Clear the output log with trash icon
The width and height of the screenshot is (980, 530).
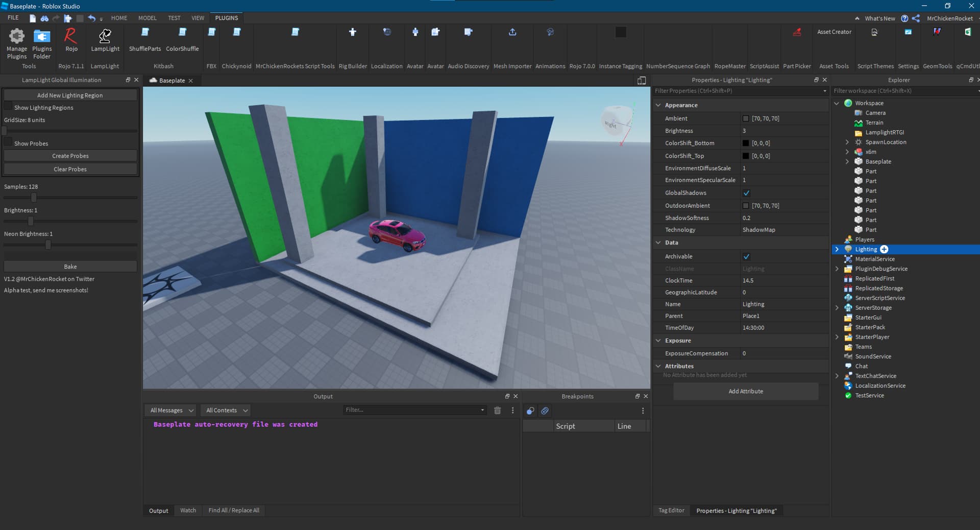497,411
